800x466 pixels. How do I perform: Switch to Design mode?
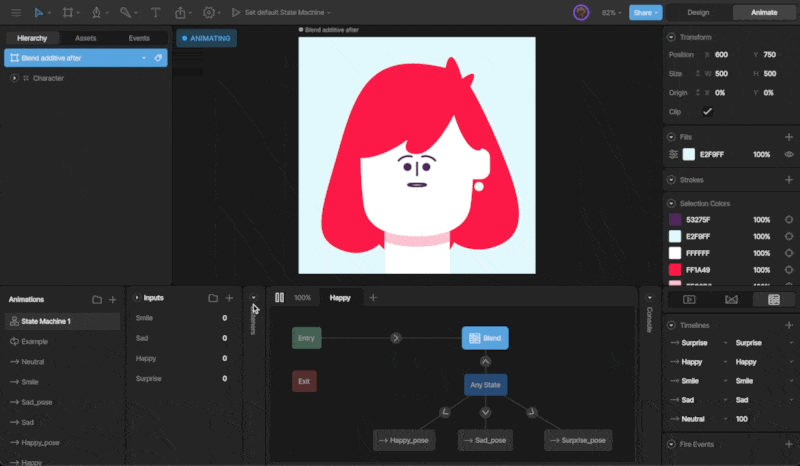698,13
